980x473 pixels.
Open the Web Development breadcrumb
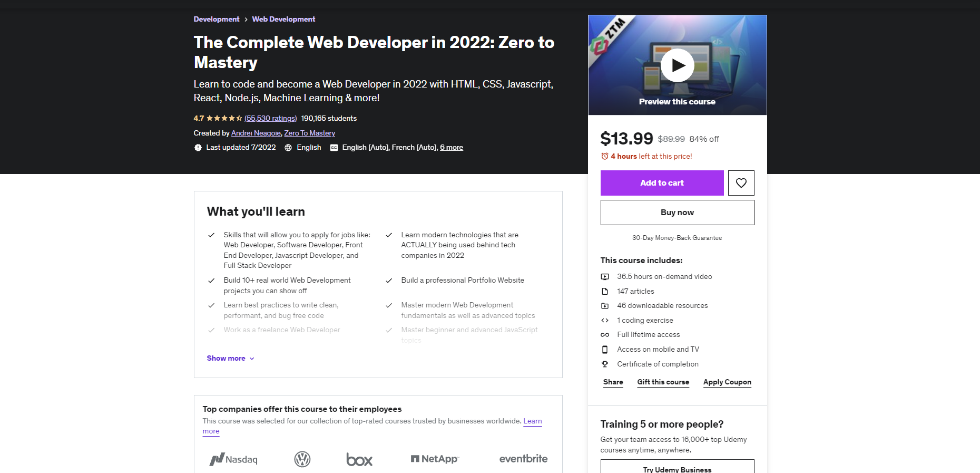click(x=283, y=20)
